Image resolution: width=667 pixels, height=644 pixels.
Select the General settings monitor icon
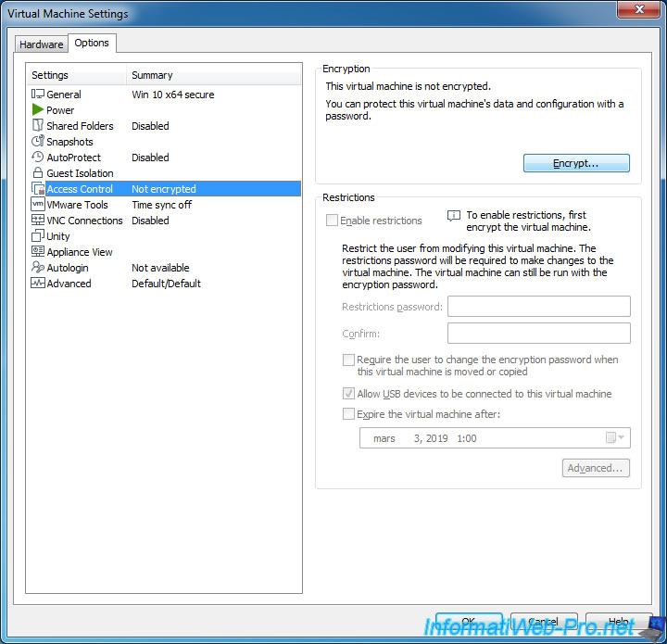[38, 95]
